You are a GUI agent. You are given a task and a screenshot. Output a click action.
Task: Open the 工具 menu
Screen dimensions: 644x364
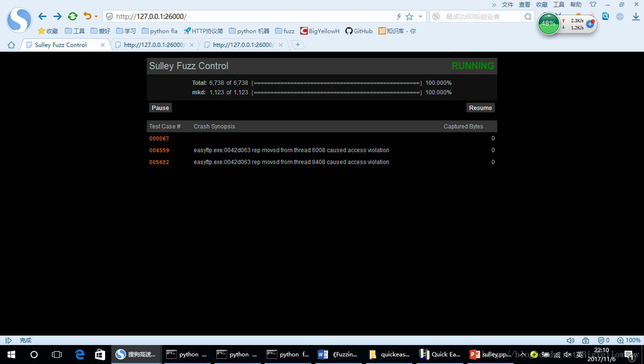click(559, 4)
